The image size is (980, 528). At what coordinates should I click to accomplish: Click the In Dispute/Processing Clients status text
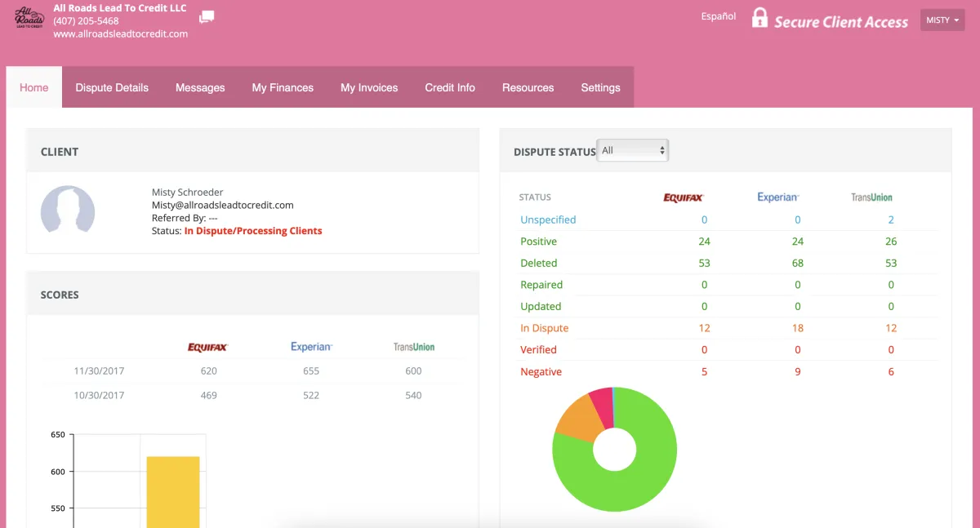[253, 231]
